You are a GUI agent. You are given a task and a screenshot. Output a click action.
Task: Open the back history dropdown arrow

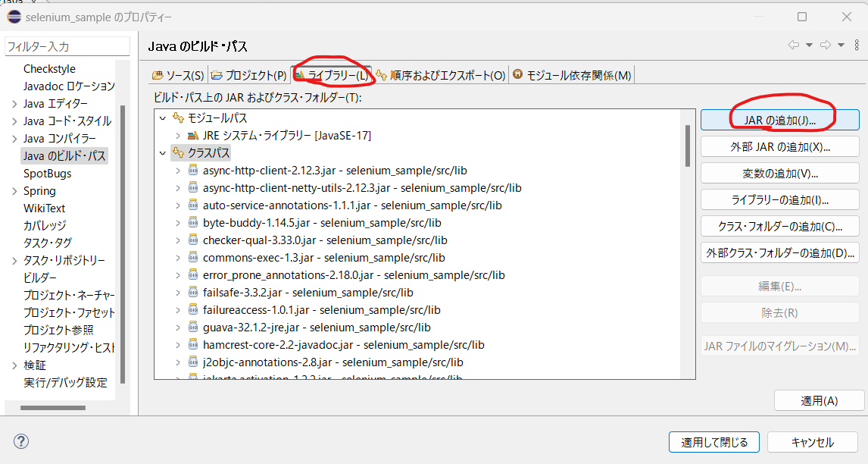[809, 45]
